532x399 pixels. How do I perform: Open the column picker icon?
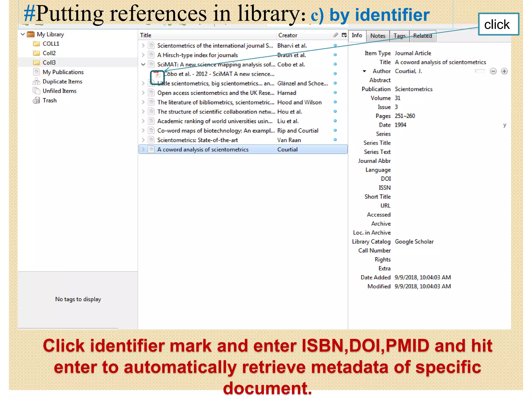click(344, 35)
